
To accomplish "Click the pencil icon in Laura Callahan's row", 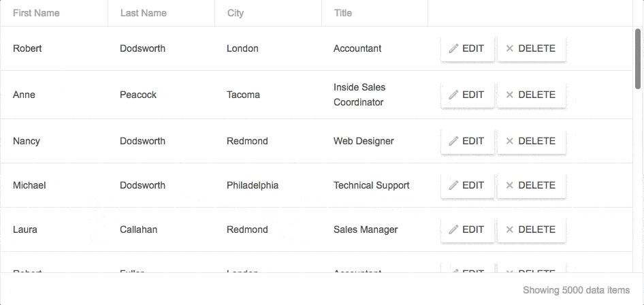I will point(453,229).
